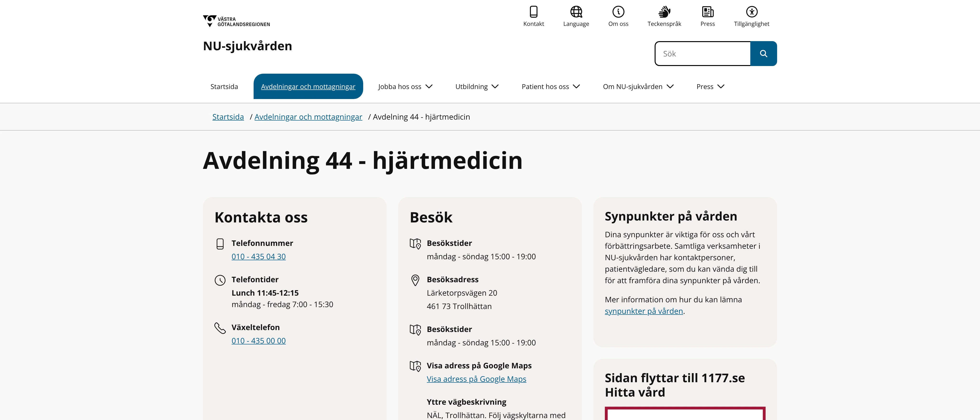Viewport: 980px width, 420px height.
Task: Go to Startsida in the main navigation
Action: coord(224,87)
